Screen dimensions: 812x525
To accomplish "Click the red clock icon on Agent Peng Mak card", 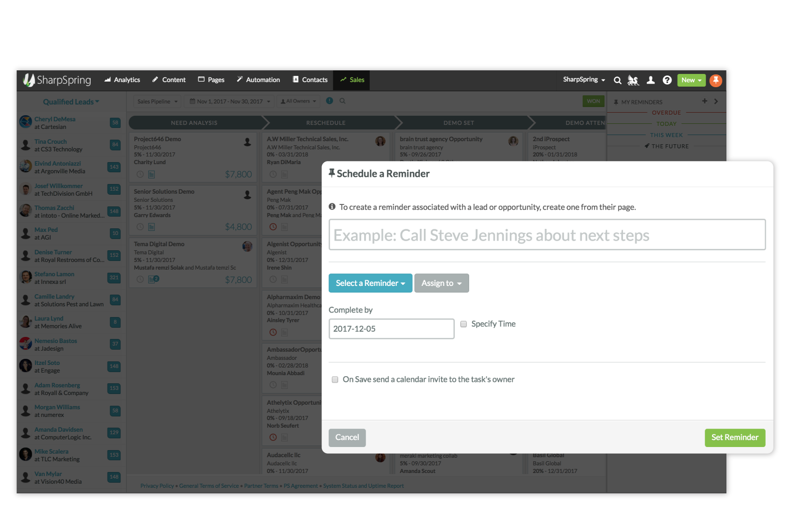I will 273,227.
